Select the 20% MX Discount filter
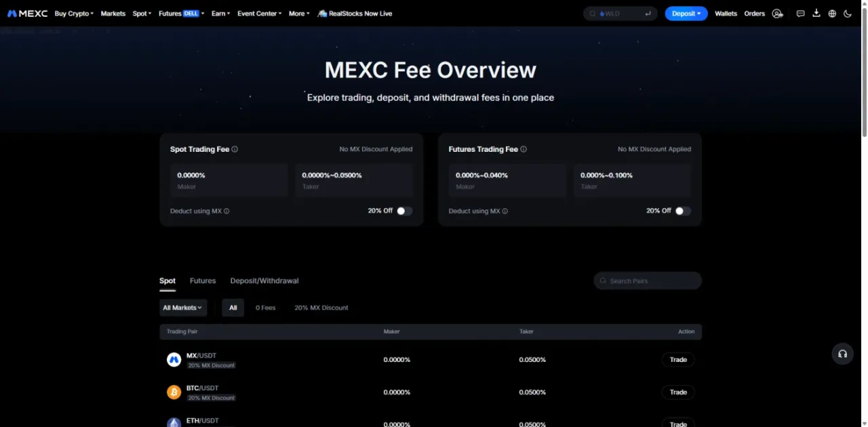The width and height of the screenshot is (868, 427). 321,308
